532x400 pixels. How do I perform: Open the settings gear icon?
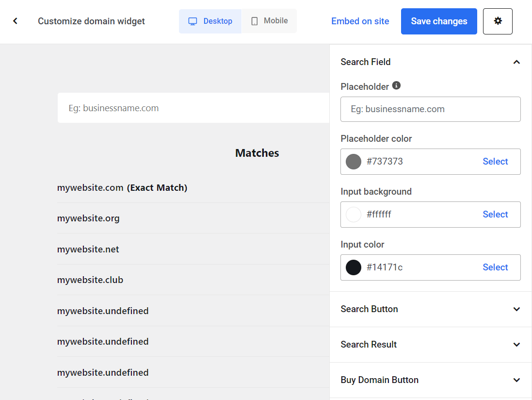click(x=498, y=21)
